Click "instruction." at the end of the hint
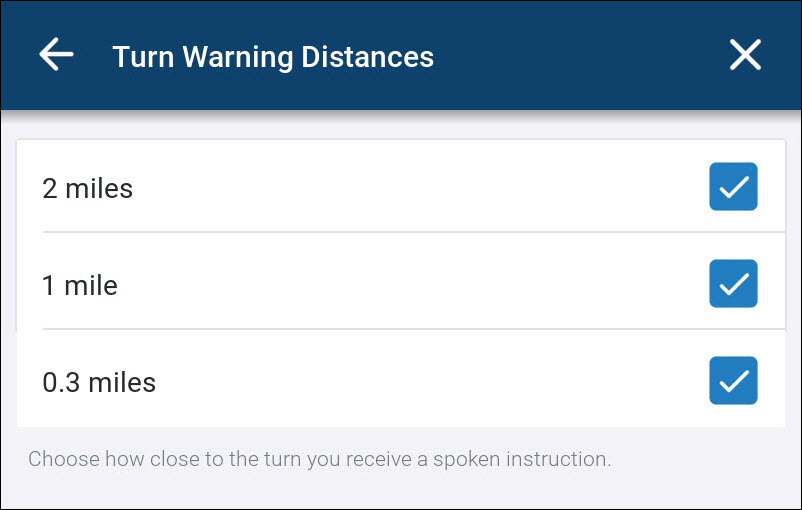Viewport: 802px width, 510px height. coord(555,460)
